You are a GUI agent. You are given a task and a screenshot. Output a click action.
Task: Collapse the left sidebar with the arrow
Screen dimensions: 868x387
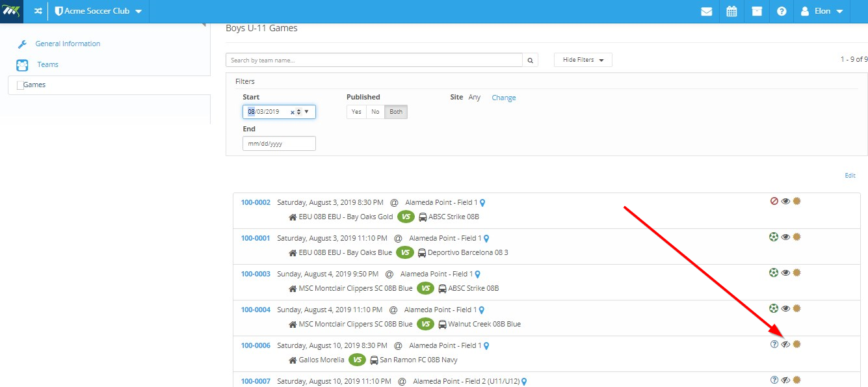point(204,24)
